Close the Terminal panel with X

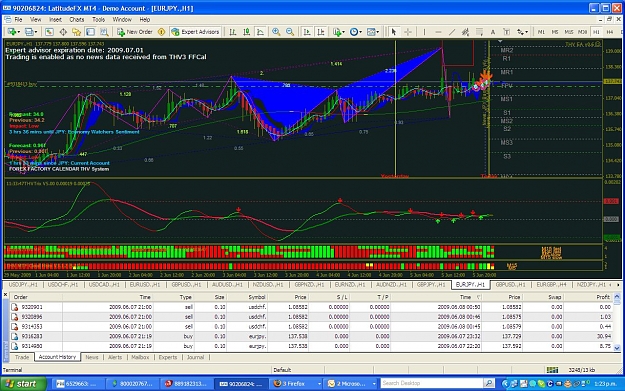[6, 295]
